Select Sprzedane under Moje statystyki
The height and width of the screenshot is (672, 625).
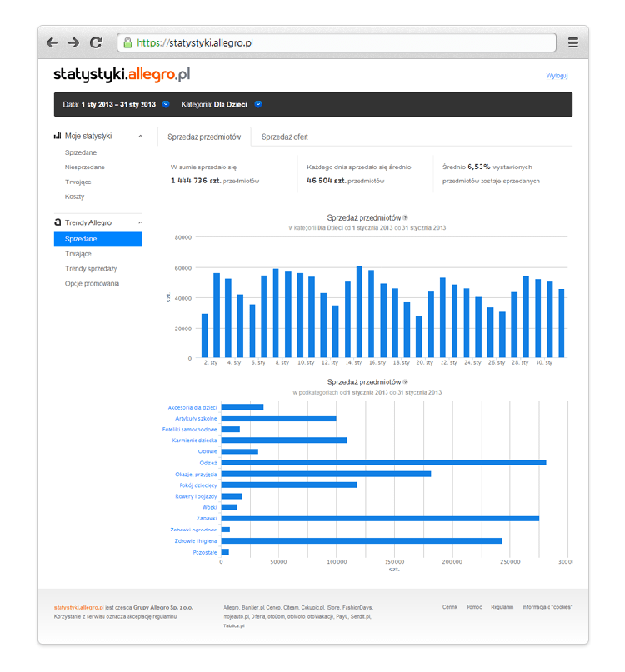[x=81, y=152]
